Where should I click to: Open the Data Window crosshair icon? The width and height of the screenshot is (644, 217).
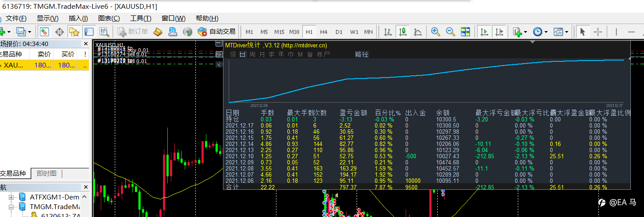[x=59, y=32]
